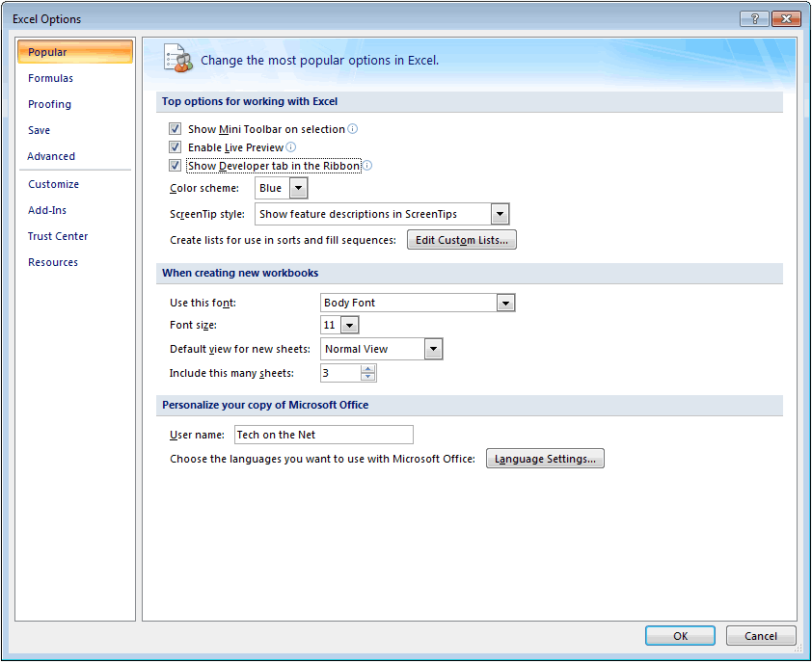Open the Add-Ins category

pyautogui.click(x=47, y=210)
